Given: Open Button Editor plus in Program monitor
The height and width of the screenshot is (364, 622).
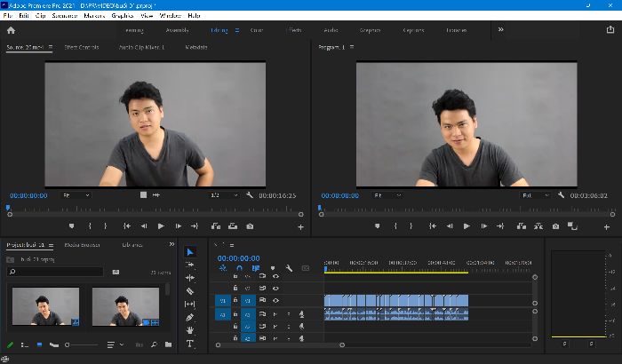Looking at the screenshot, I should [x=607, y=226].
